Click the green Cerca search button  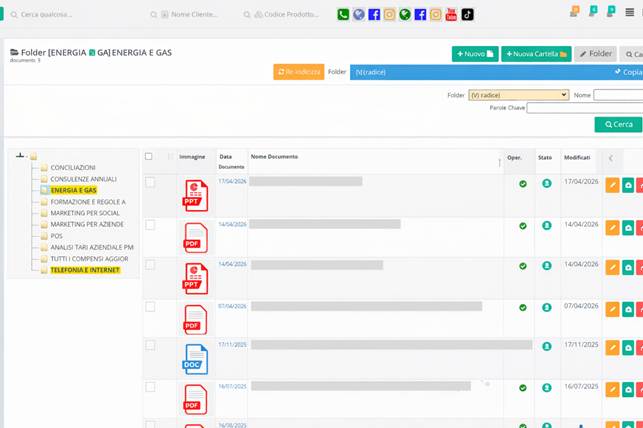click(618, 125)
